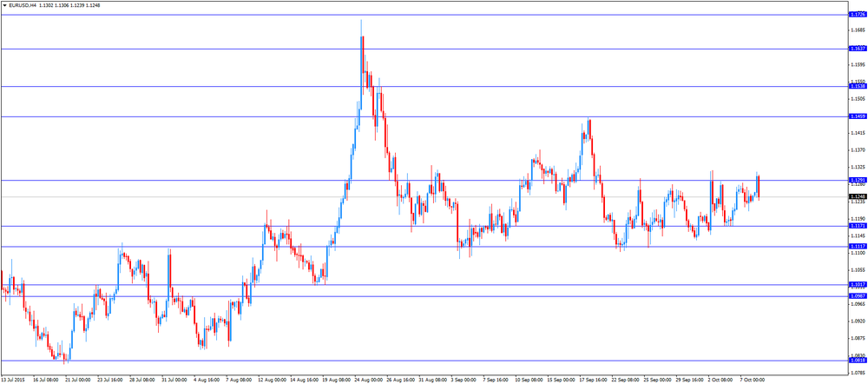868x384 pixels.
Task: Click the 1.1190 price scale value
Action: pos(857,219)
